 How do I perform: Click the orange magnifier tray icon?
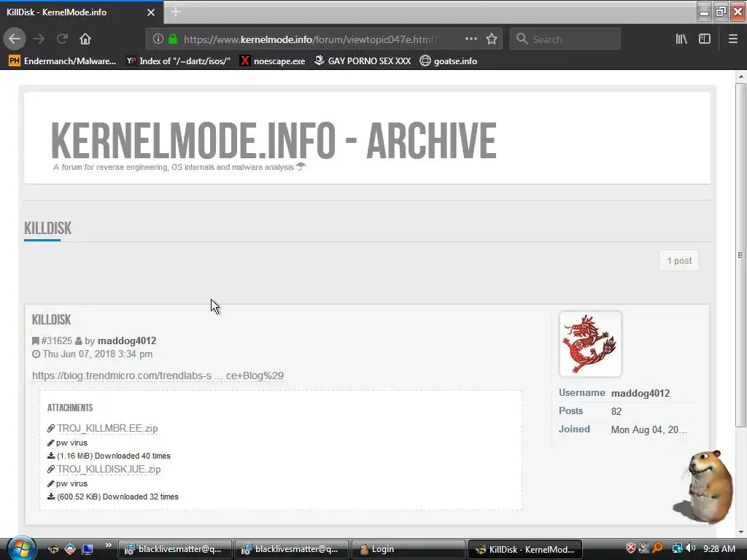[658, 548]
